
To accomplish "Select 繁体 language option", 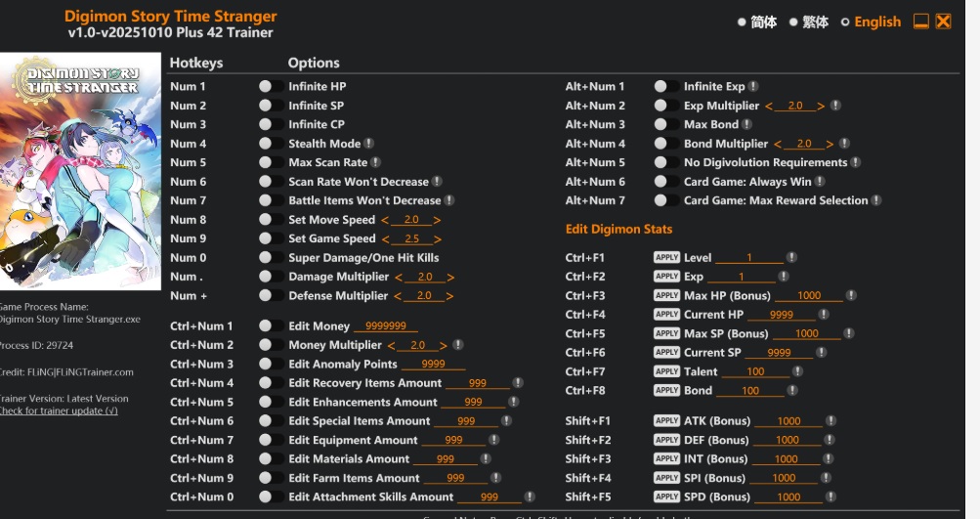I will tap(809, 22).
